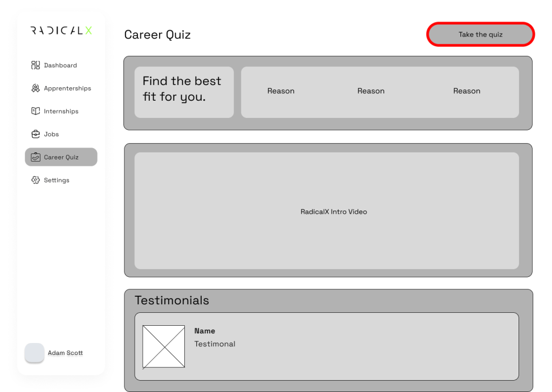The height and width of the screenshot is (392, 552).
Task: Select the middle Reason item
Action: [x=371, y=91]
